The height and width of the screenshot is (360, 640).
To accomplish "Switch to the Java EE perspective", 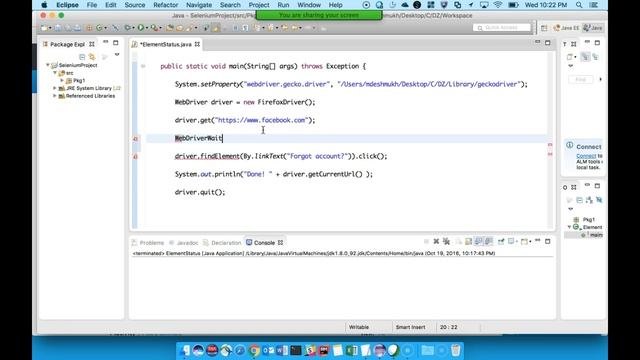I will click(566, 28).
